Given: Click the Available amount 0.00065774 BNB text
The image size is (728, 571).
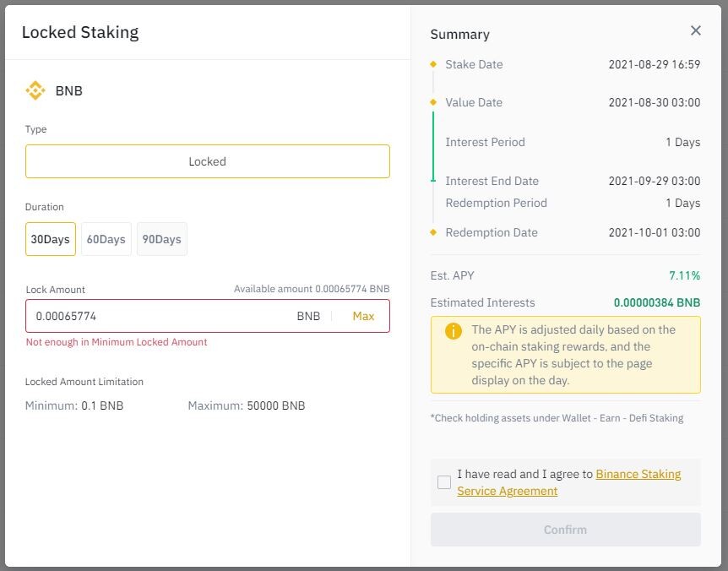Looking at the screenshot, I should pos(312,289).
